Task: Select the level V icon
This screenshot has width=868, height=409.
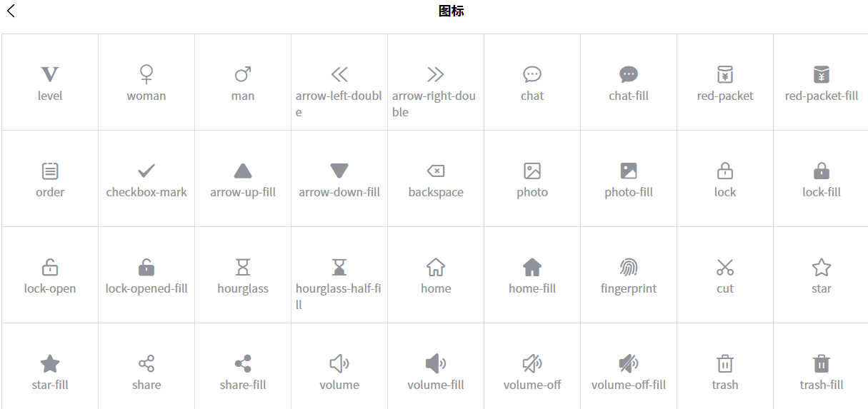Action: tap(50, 74)
